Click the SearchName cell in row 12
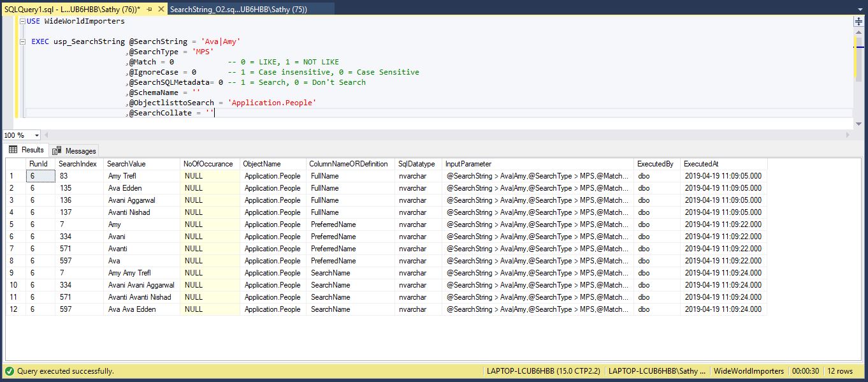 (351, 309)
